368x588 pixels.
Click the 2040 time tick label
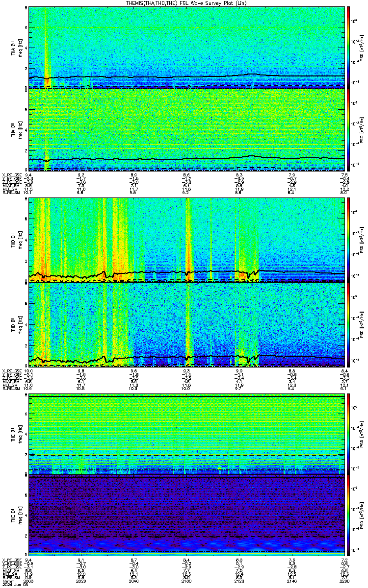[x=134, y=581]
